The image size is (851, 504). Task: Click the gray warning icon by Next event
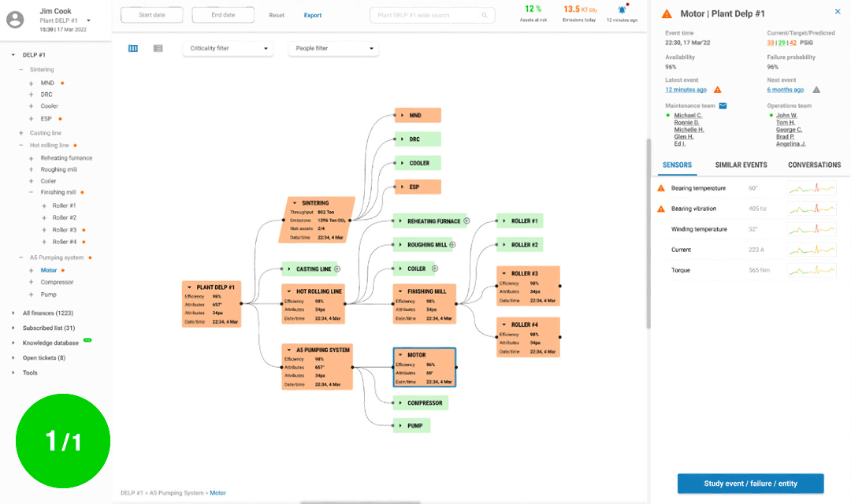click(816, 90)
